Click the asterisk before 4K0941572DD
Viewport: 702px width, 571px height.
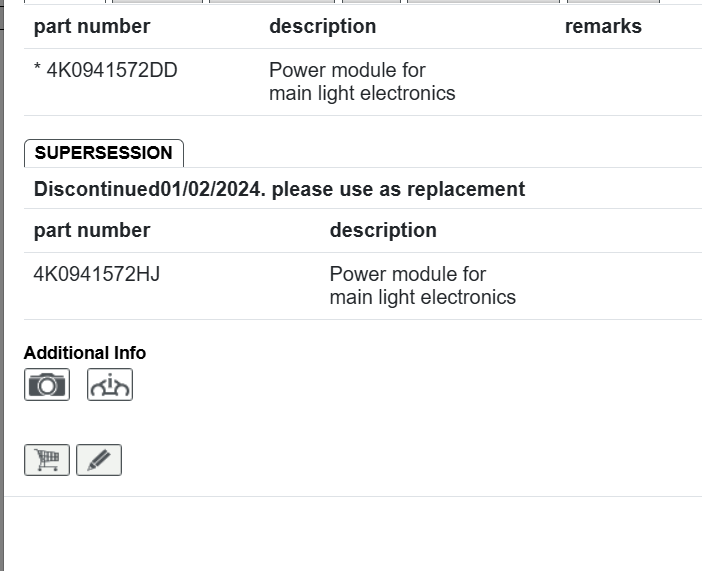(x=38, y=70)
